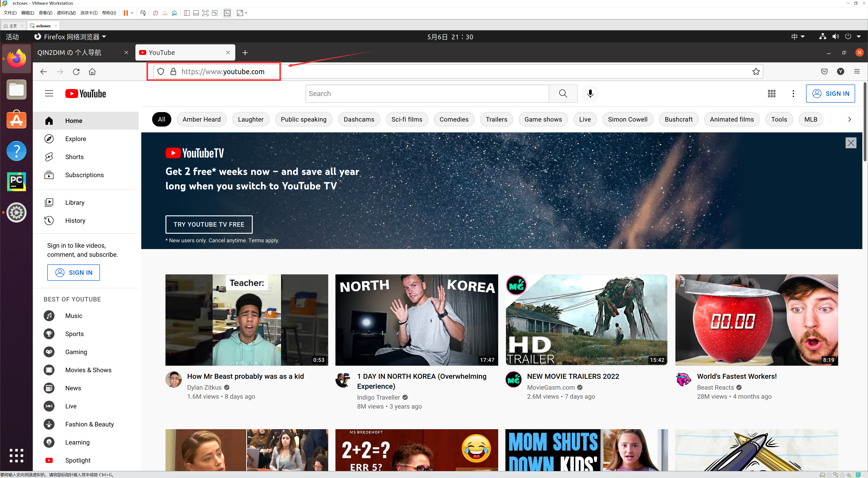Open a new Firefox tab
The width and height of the screenshot is (868, 478).
point(245,53)
